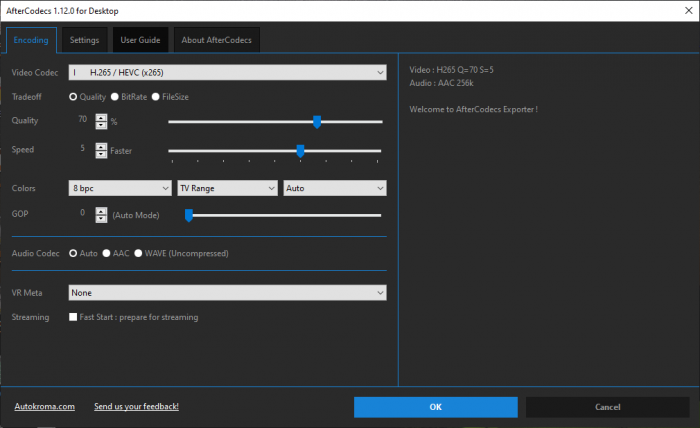
Task: Open the User Guide tab
Action: 140,41
